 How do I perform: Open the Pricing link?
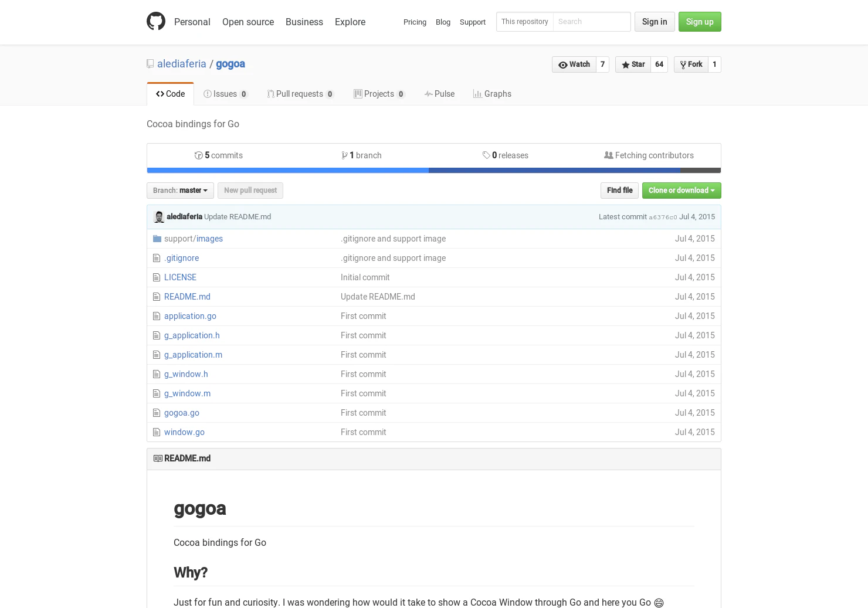pyautogui.click(x=415, y=22)
